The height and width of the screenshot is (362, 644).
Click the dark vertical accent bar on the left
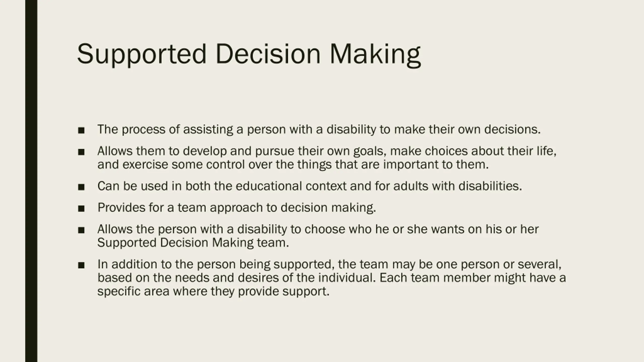pos(31,181)
